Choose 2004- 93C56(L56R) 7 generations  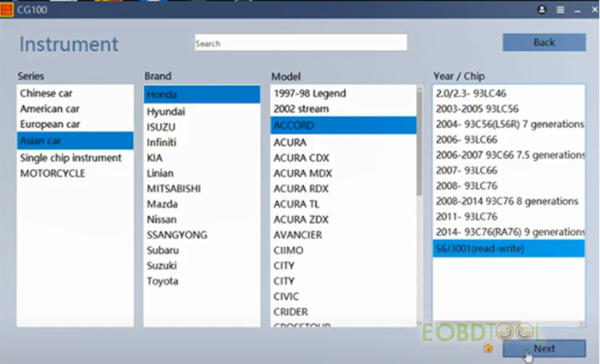tap(509, 125)
